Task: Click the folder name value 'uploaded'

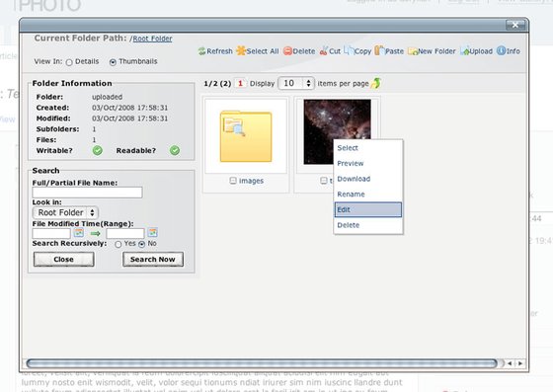Action: [108, 97]
